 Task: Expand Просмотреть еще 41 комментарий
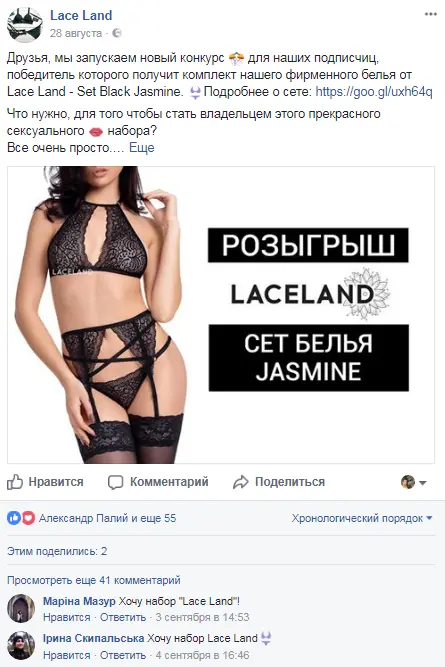pyautogui.click(x=94, y=580)
